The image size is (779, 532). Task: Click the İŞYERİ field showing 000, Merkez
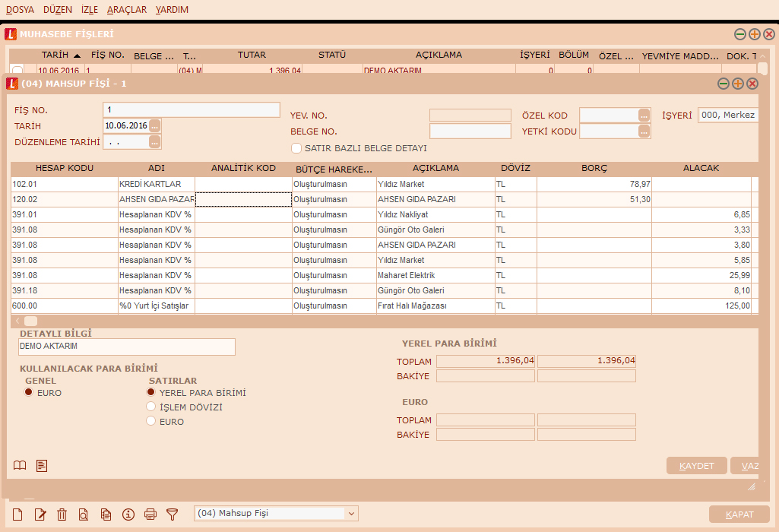click(728, 115)
